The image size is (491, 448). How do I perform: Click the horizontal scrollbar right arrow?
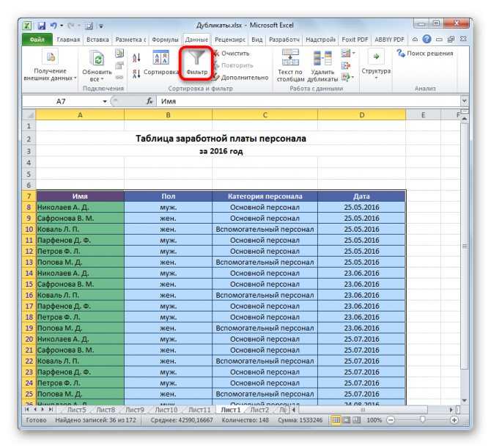(451, 409)
